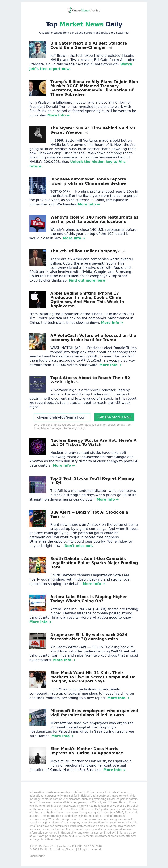Click the Get The Stocks Now button
This screenshot has width=168, height=868.
pos(114,417)
